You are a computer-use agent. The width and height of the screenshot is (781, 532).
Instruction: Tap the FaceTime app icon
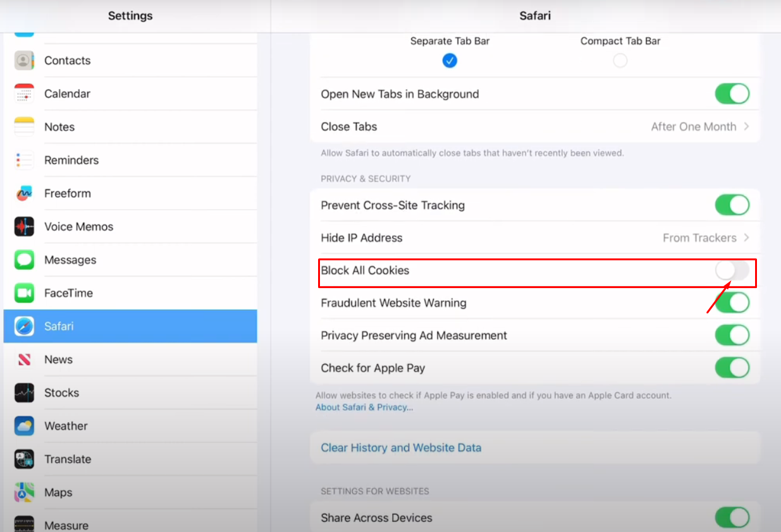pyautogui.click(x=24, y=293)
